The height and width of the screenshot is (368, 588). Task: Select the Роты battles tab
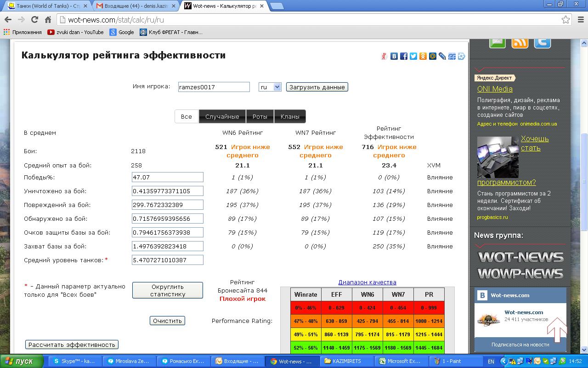tap(260, 116)
